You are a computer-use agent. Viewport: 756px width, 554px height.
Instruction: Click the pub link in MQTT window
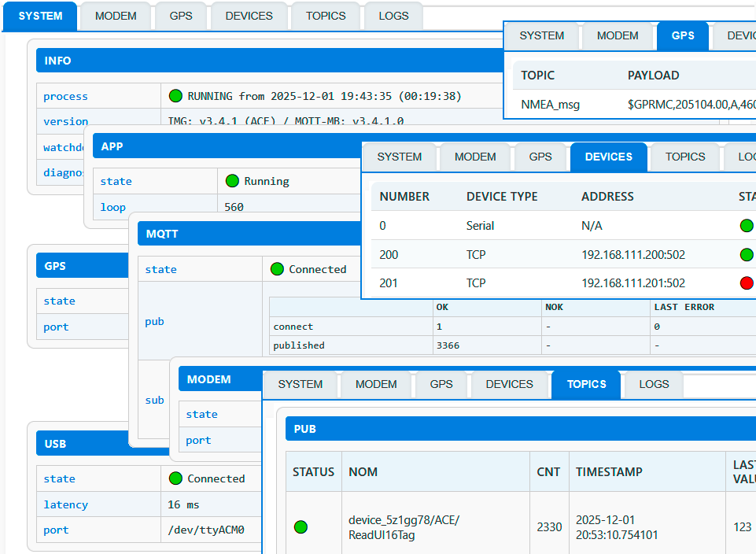155,321
